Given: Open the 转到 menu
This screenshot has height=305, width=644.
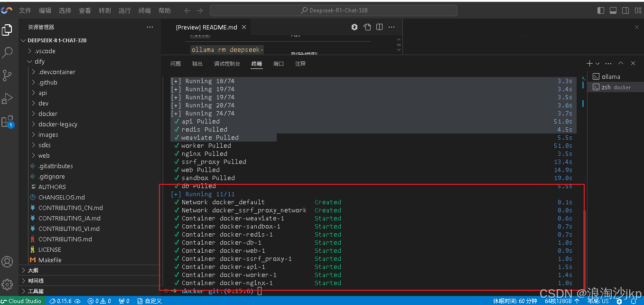Looking at the screenshot, I should 105,10.
